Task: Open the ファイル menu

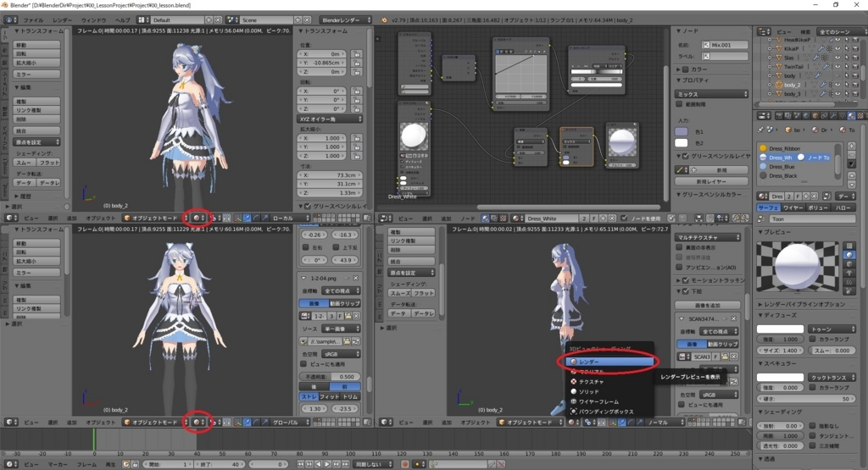Action: coord(33,20)
